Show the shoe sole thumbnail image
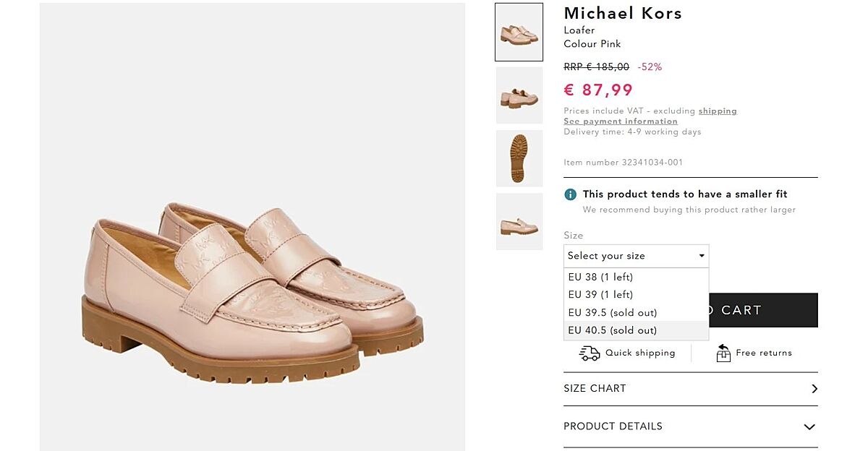The height and width of the screenshot is (451, 868). coord(519,158)
